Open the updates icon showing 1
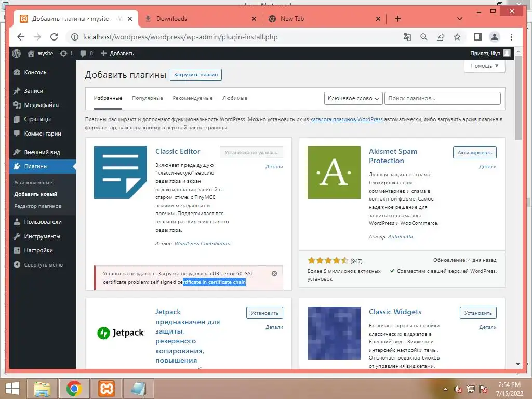The image size is (532, 399). [x=66, y=54]
